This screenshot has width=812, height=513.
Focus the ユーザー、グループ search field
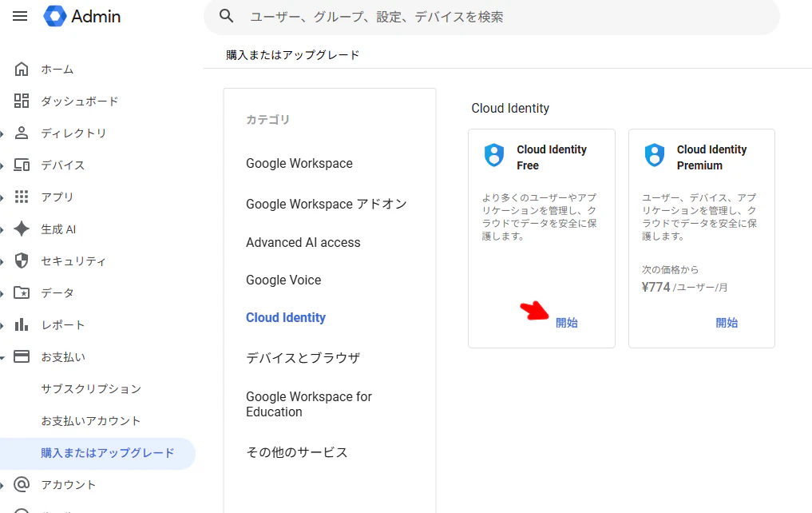pyautogui.click(x=492, y=17)
